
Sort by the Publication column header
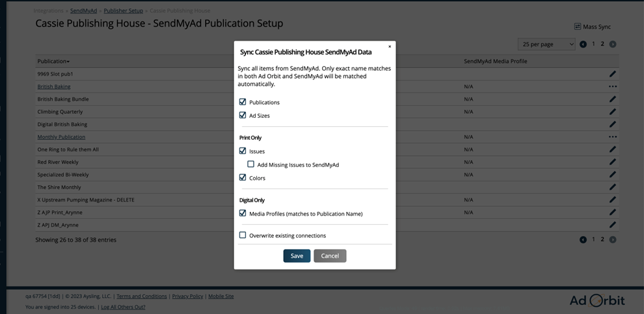[53, 61]
